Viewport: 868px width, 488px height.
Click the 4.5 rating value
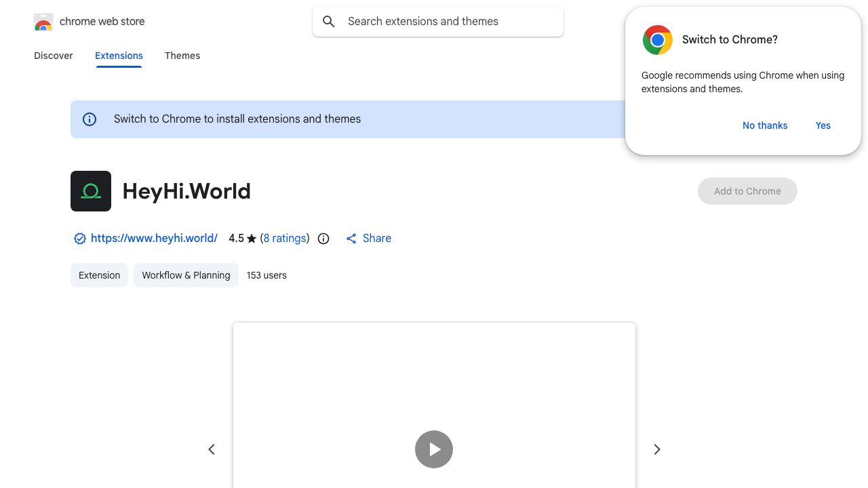236,239
